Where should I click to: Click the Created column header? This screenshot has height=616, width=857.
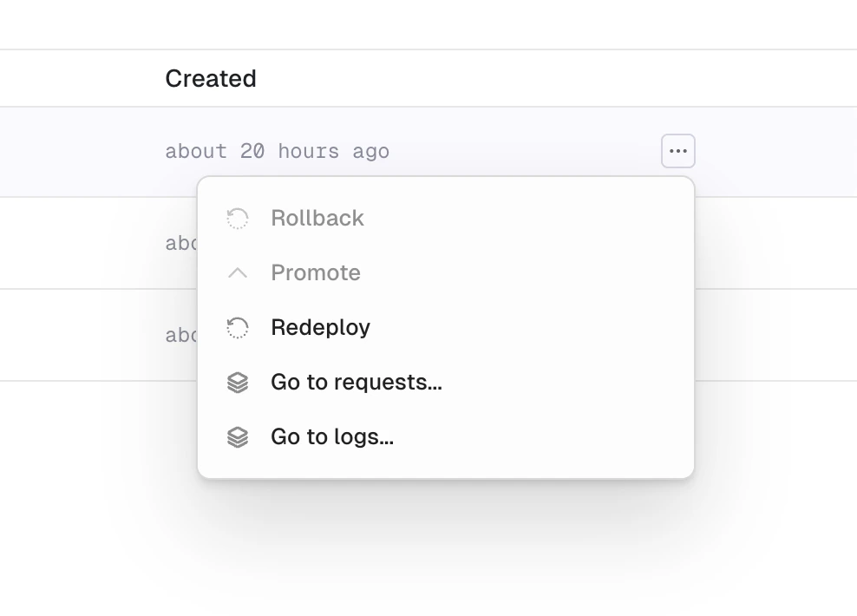pos(211,78)
